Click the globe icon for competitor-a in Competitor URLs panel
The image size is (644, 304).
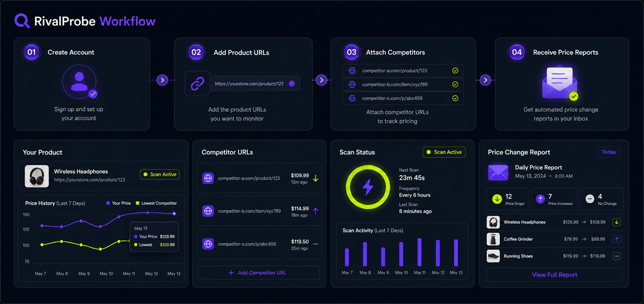tap(208, 178)
